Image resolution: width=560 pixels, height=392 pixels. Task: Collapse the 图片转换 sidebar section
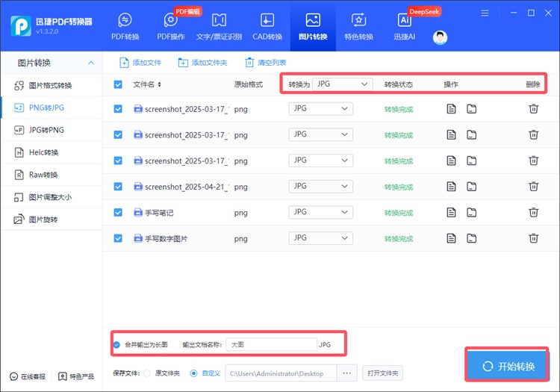[x=91, y=63]
